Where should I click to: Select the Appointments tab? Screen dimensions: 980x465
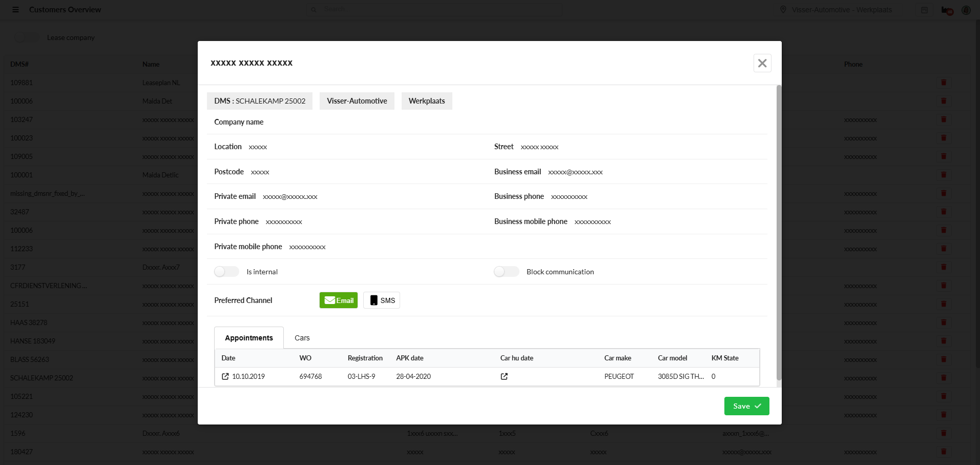click(x=249, y=338)
